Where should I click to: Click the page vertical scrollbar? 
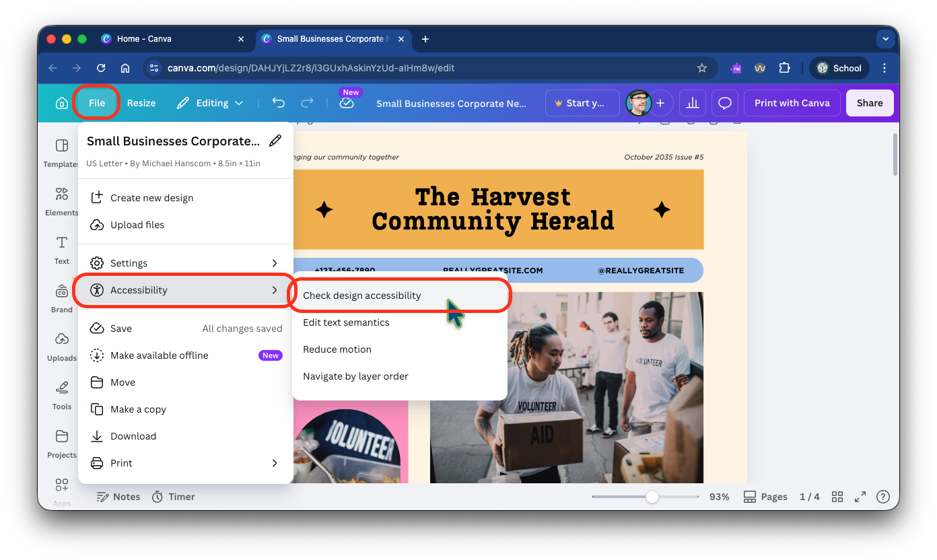[895, 155]
